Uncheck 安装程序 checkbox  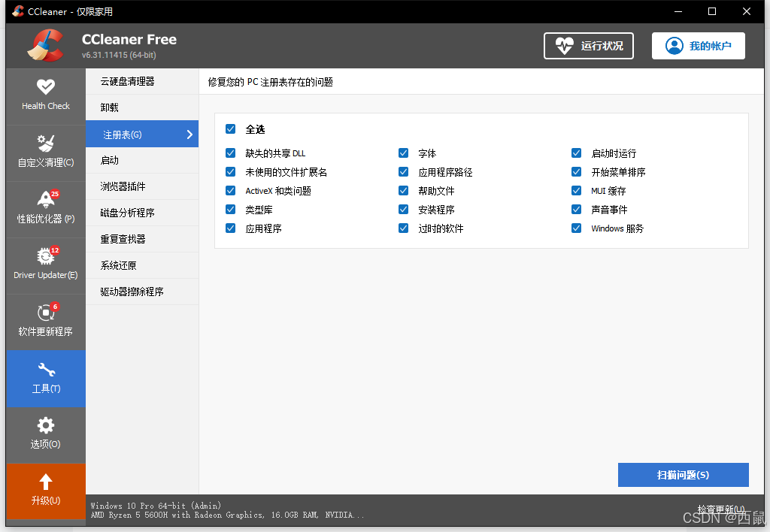403,210
